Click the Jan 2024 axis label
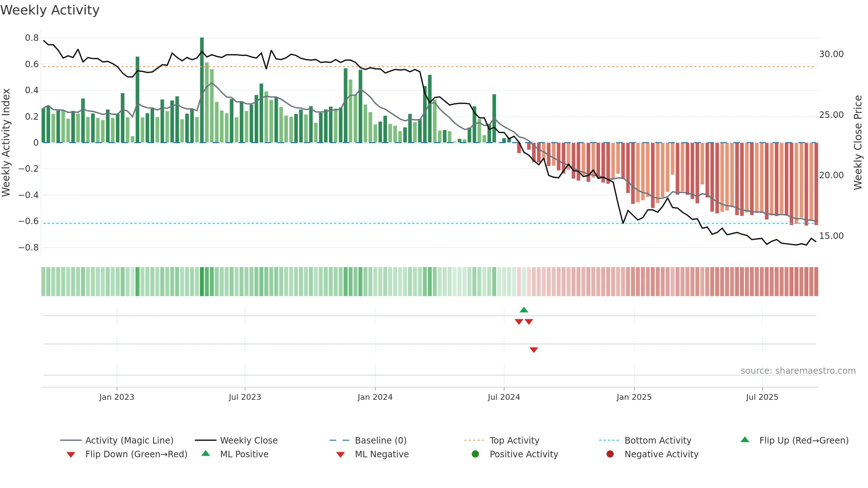Viewport: 868px width, 488px height. tap(375, 397)
